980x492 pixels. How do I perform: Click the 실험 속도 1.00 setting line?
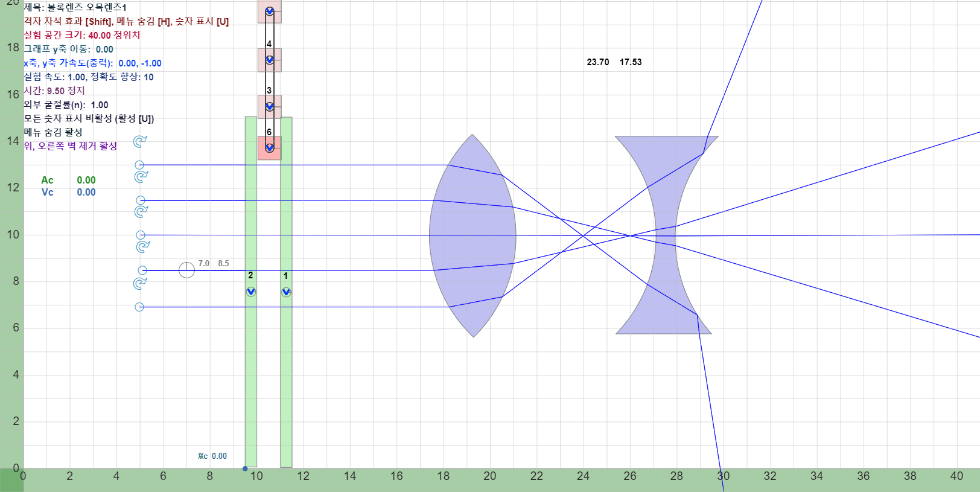pyautogui.click(x=89, y=77)
